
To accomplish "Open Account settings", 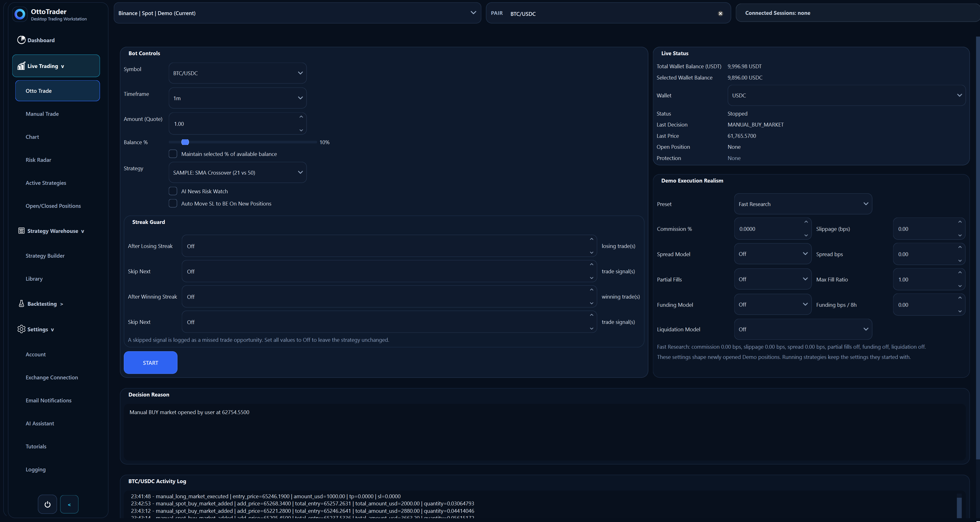I will (x=36, y=354).
